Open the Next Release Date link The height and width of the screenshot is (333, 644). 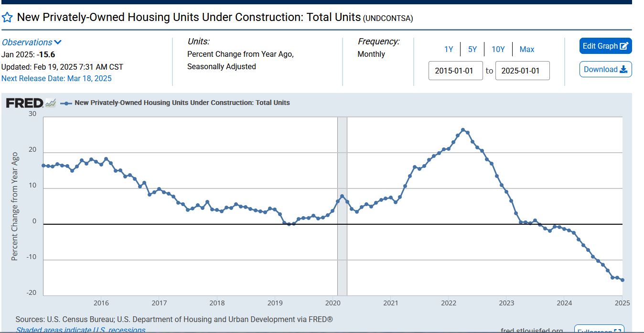(56, 78)
